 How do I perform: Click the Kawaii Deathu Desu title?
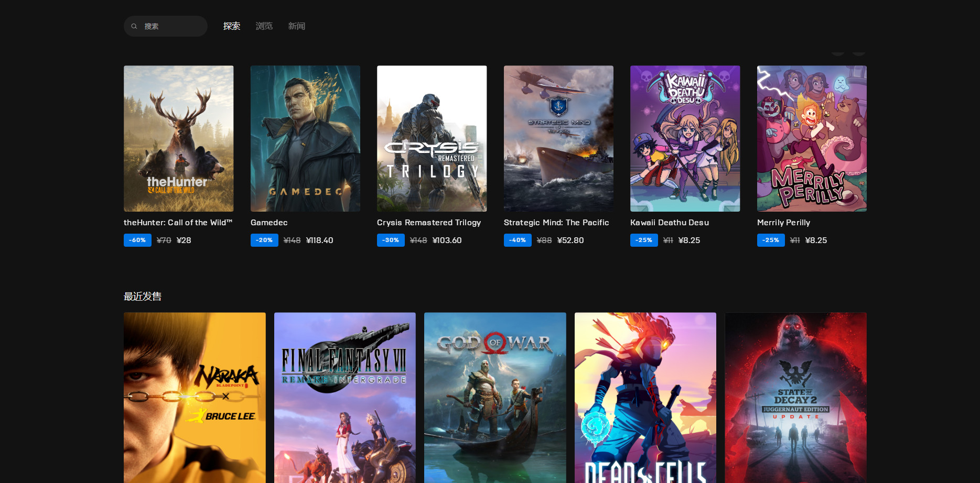670,223
